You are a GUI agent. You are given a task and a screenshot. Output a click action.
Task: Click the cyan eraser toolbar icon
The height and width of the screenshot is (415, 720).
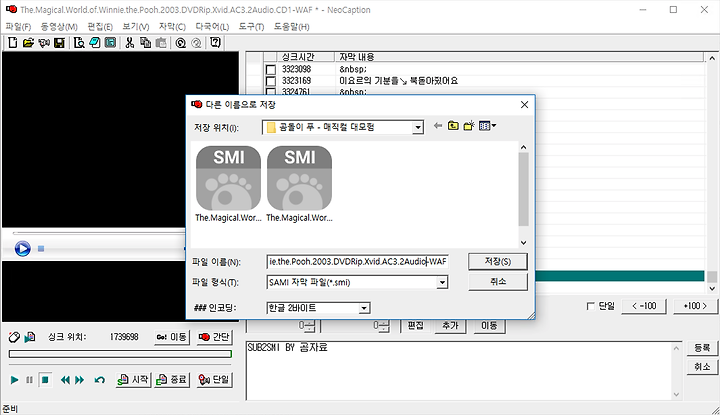[95, 43]
